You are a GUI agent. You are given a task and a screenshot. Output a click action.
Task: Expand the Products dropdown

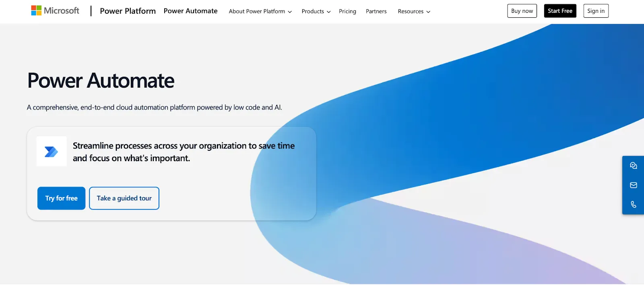(x=316, y=11)
